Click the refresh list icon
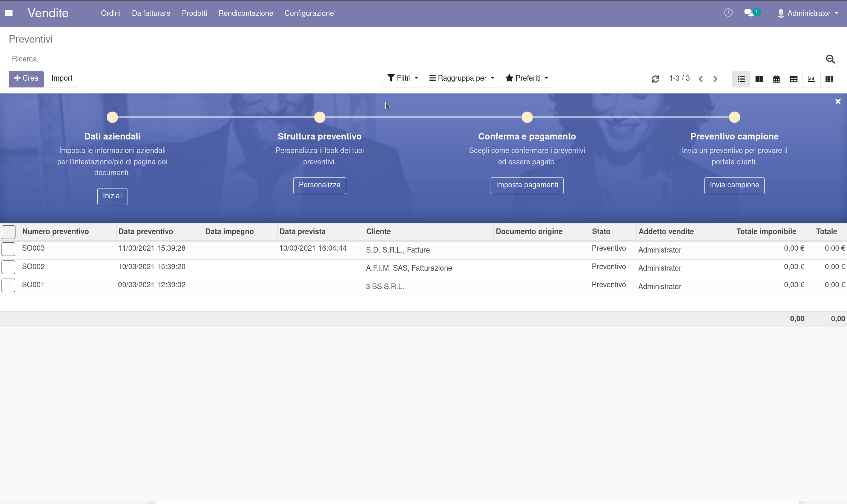The image size is (847, 504). click(655, 79)
